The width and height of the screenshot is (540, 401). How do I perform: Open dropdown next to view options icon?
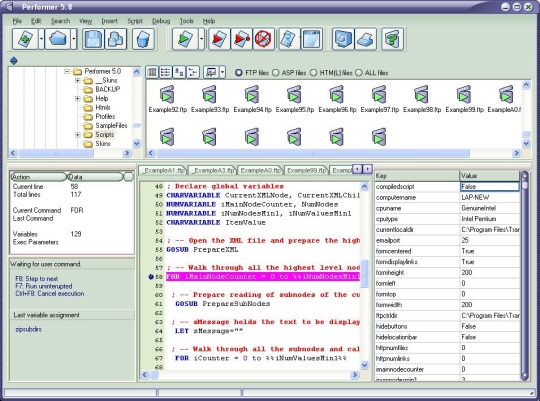[222, 72]
